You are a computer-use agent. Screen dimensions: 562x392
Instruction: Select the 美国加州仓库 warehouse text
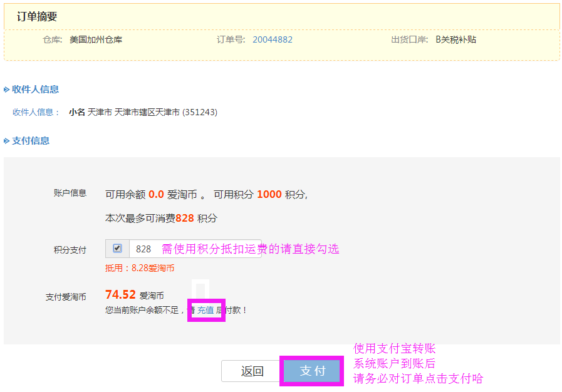point(96,39)
